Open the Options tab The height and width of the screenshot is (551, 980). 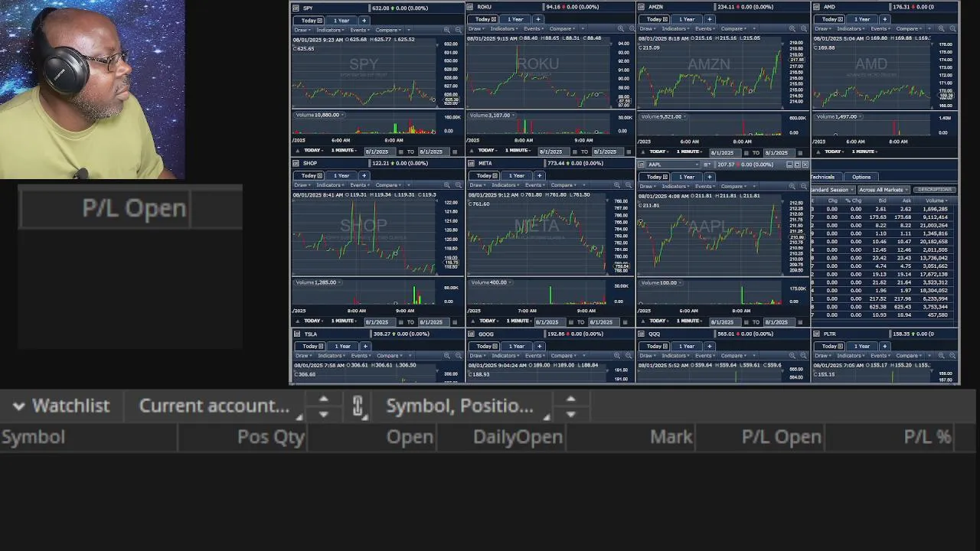click(861, 177)
